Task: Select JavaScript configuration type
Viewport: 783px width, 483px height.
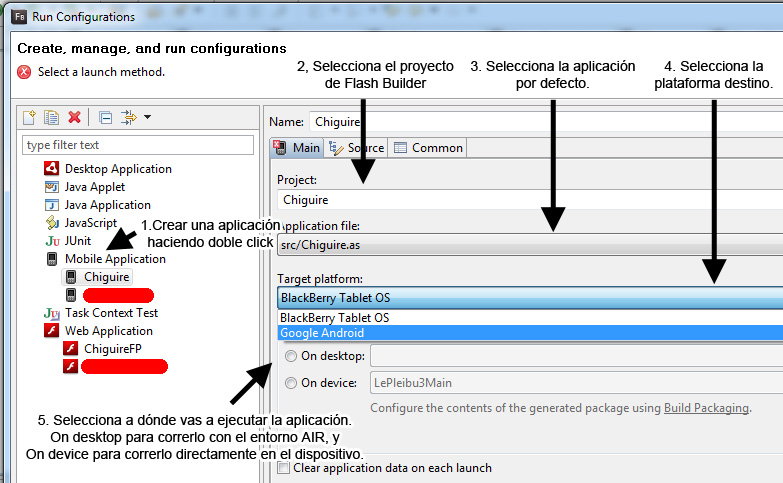Action: 90,223
